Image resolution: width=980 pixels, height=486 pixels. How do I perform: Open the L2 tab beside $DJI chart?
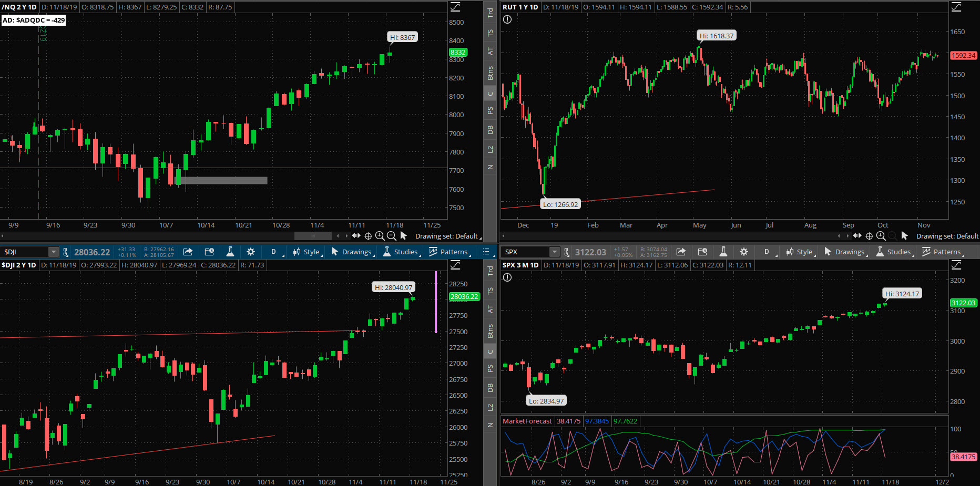point(490,408)
